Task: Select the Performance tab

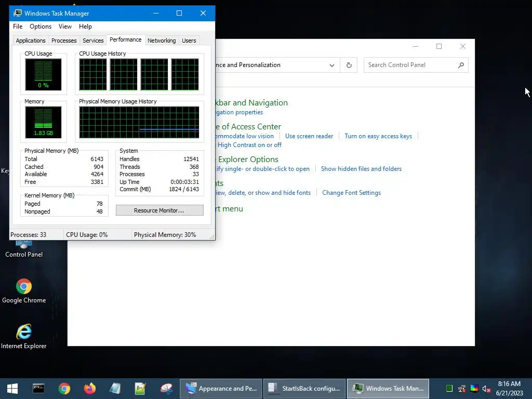Action: pos(126,39)
